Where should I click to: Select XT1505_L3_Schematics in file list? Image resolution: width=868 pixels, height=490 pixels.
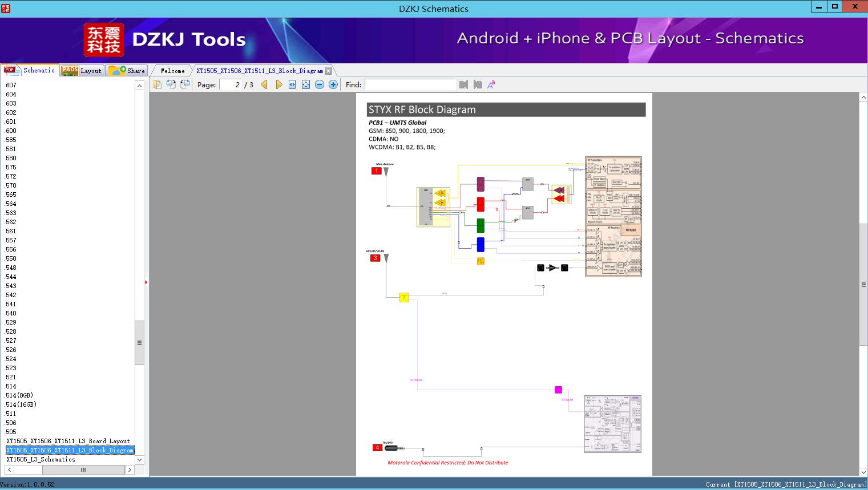41,459
